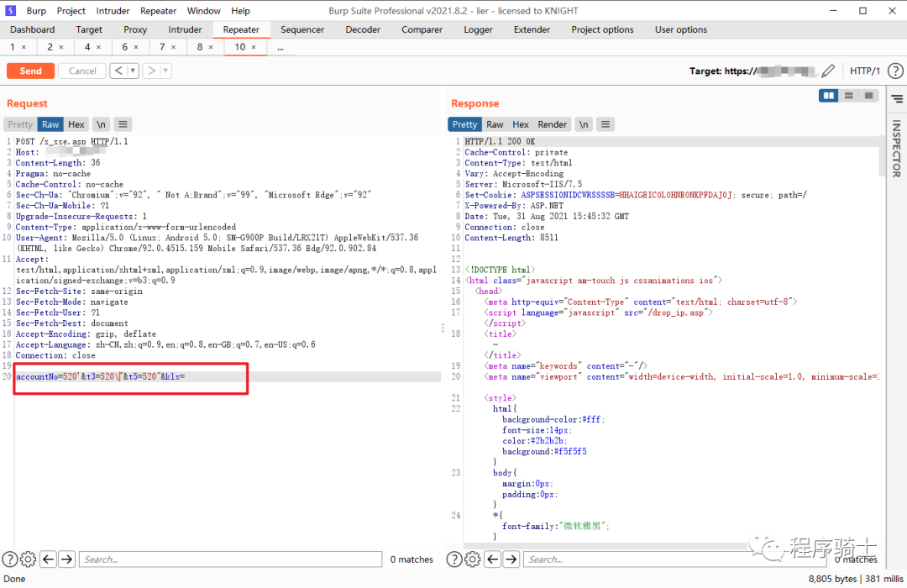Screen dimensions: 907x588
Task: Open the more Repeater tabs ellipsis
Action: [280, 48]
